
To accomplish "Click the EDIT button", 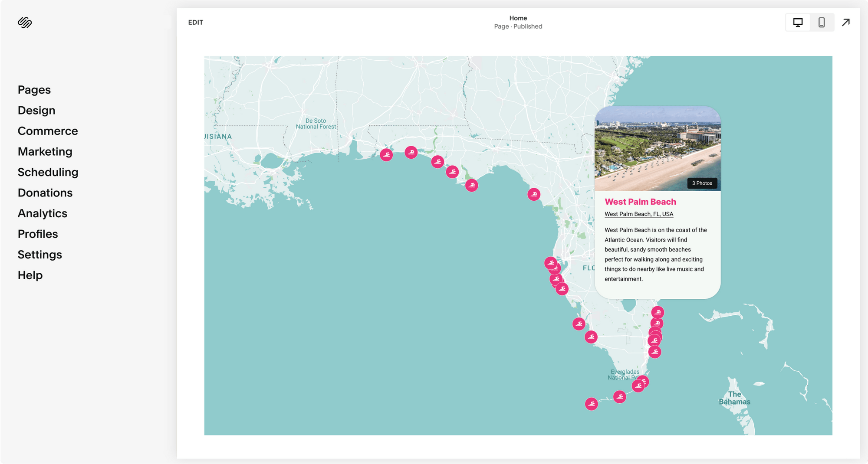I will (x=195, y=22).
